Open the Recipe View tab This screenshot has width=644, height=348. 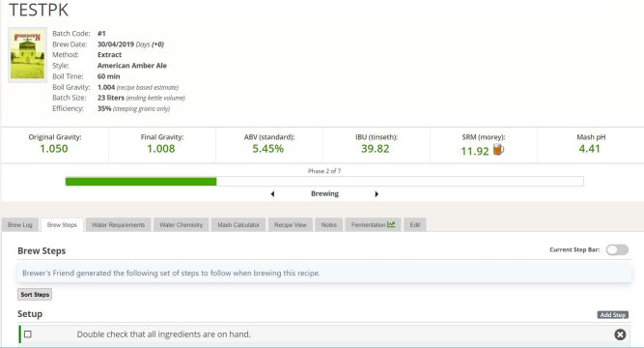pyautogui.click(x=291, y=224)
